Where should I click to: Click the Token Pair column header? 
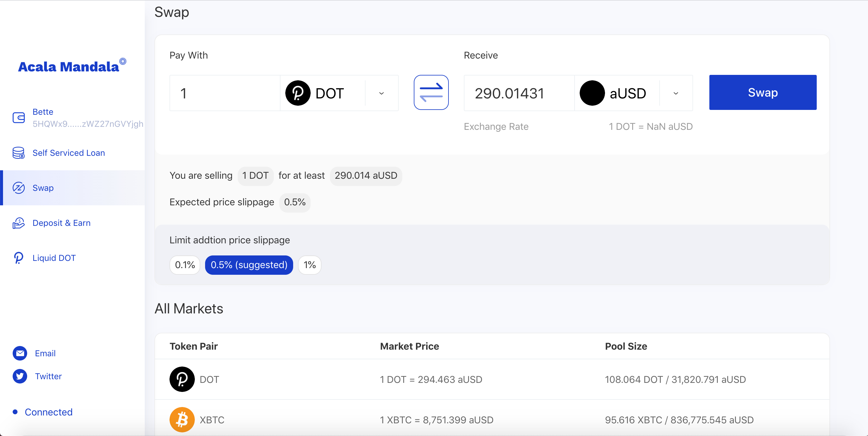click(x=194, y=346)
